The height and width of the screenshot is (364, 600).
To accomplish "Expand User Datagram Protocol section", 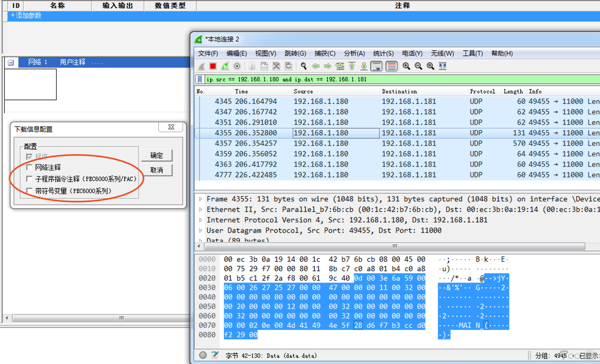I will tap(201, 231).
